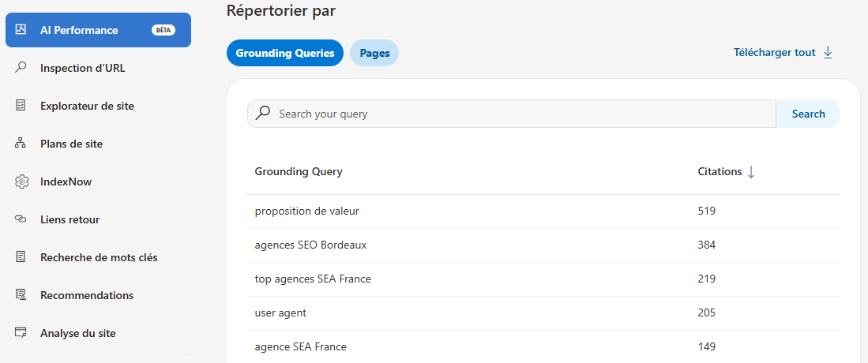
Task: Click the Analyse du site icon
Action: [x=21, y=333]
